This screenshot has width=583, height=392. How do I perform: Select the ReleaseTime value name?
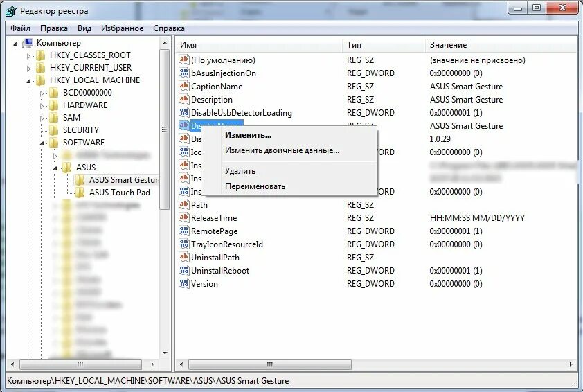(x=214, y=218)
